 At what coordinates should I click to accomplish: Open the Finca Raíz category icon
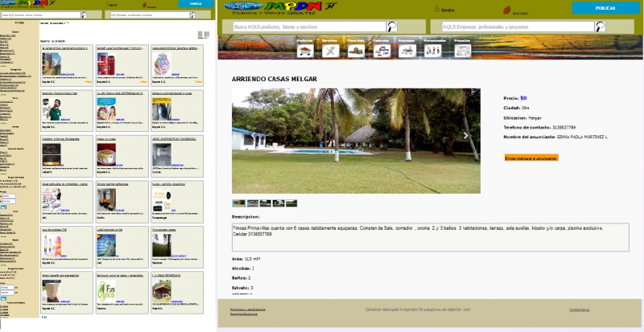tap(356, 51)
